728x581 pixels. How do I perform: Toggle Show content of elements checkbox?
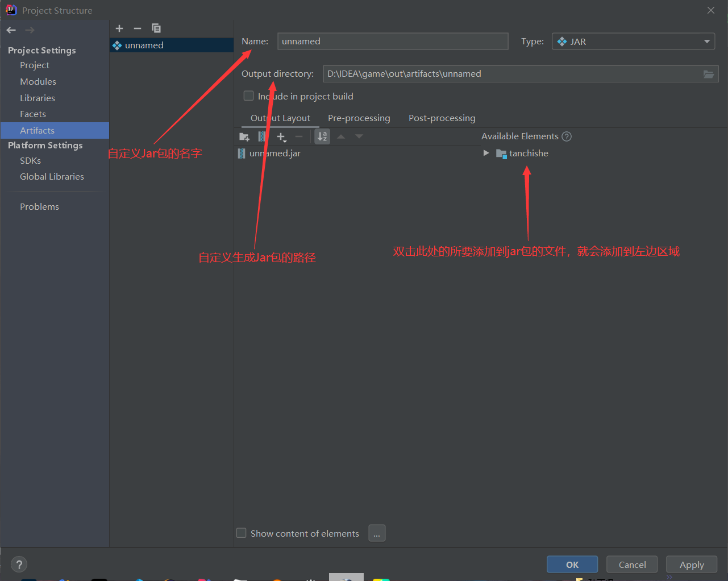point(242,533)
